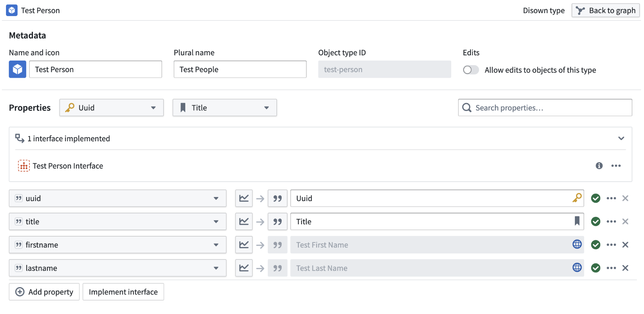Click string type icon for Uuid property

278,198
